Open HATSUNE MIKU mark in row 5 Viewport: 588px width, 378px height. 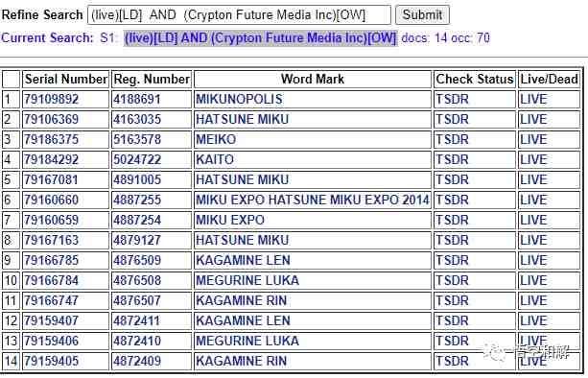[x=243, y=180]
